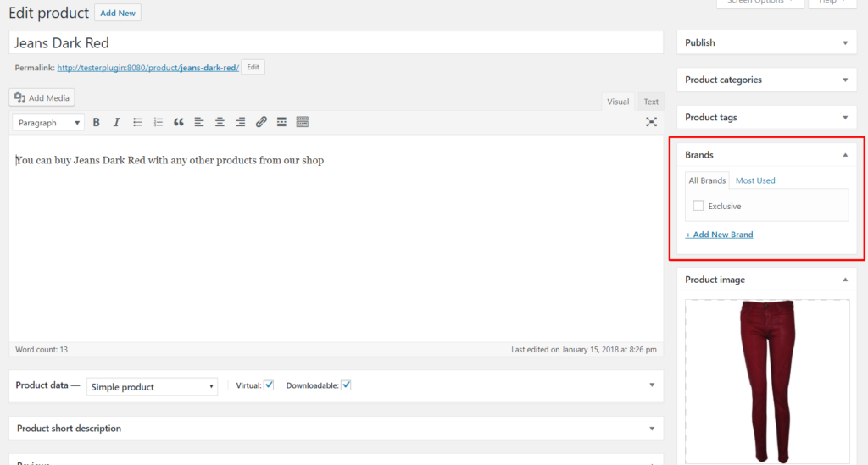868x465 pixels.
Task: Toggle the toolbar kitchen sink
Action: point(303,122)
